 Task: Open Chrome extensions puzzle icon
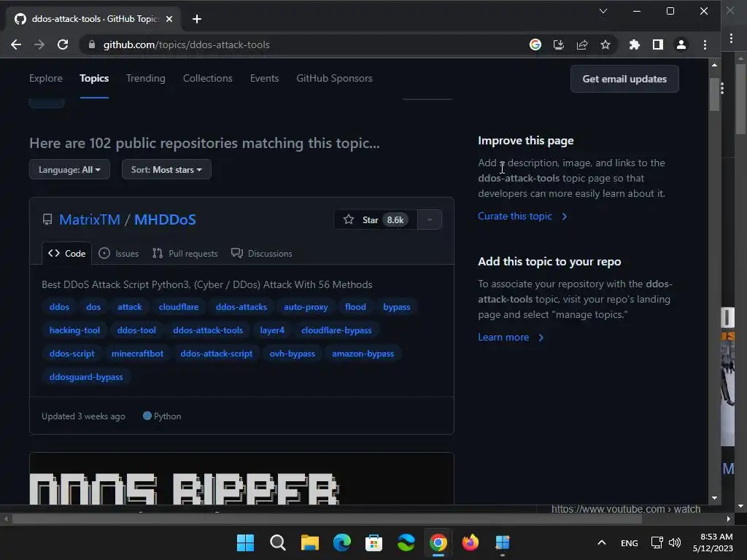pos(634,44)
